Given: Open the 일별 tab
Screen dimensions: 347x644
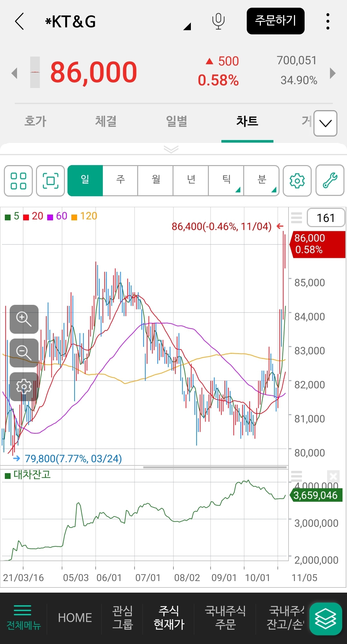Looking at the screenshot, I should tap(176, 121).
